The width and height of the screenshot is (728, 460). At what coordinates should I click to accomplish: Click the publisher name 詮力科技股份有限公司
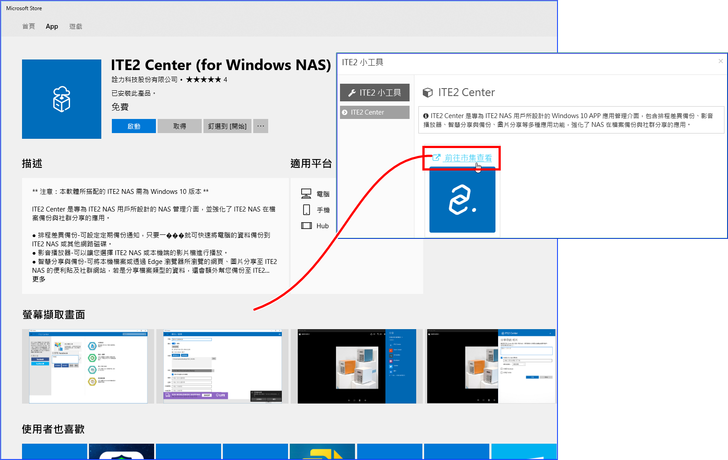[144, 79]
